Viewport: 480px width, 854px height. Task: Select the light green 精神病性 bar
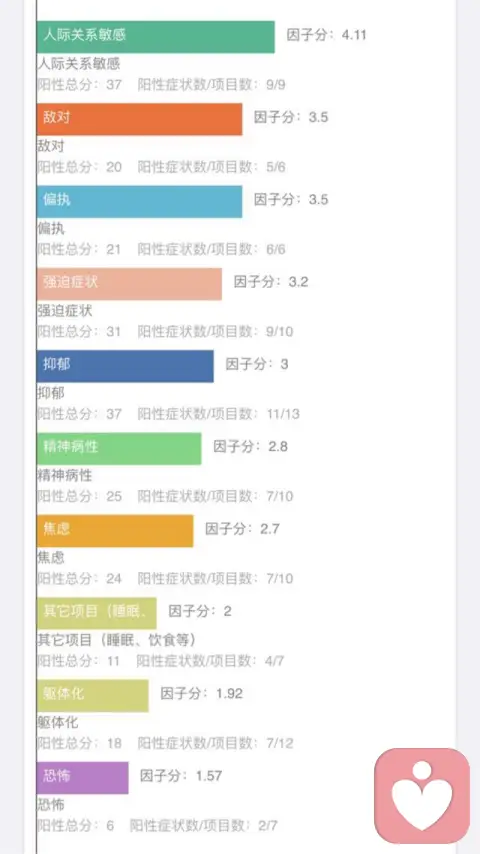click(x=119, y=449)
